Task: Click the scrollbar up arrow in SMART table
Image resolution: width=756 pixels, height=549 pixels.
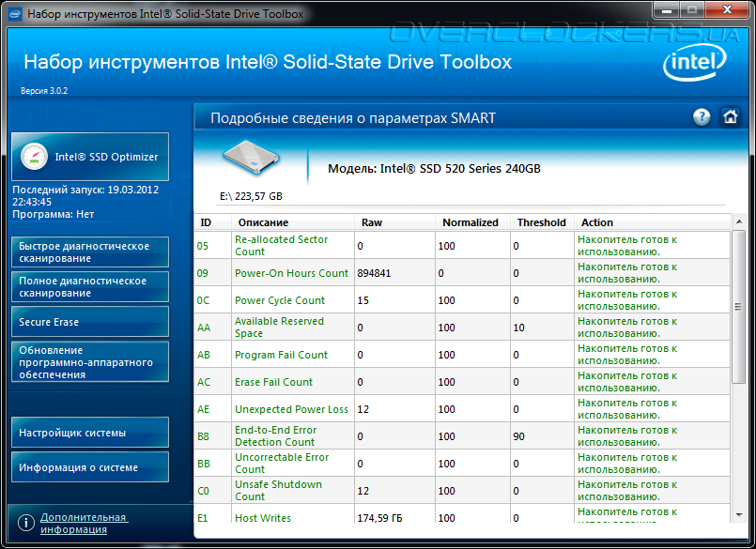Action: click(x=739, y=221)
